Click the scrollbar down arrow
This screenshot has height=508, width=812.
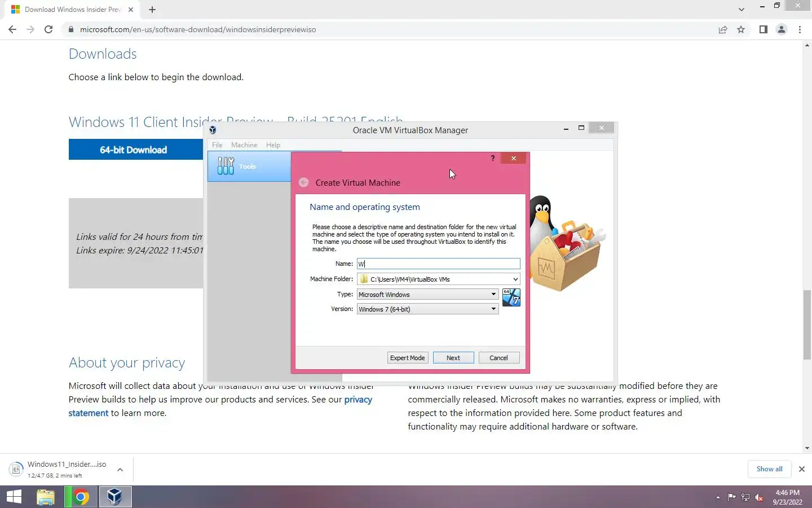point(807,448)
